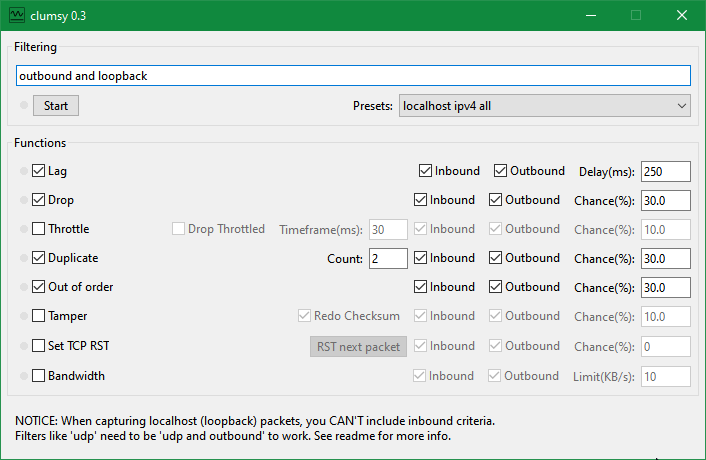The width and height of the screenshot is (706, 460).
Task: Click the Duplicate Count field
Action: (x=389, y=258)
